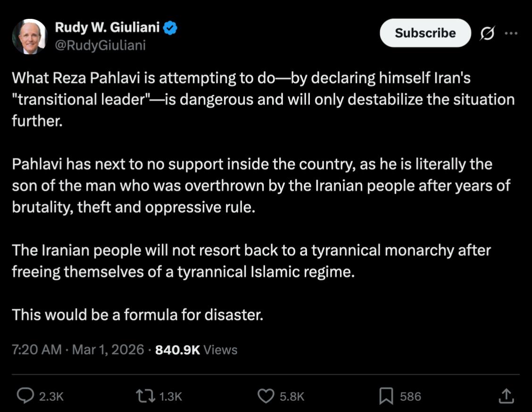This screenshot has height=412, width=532.
Task: Click the Subscribe button
Action: (x=425, y=33)
